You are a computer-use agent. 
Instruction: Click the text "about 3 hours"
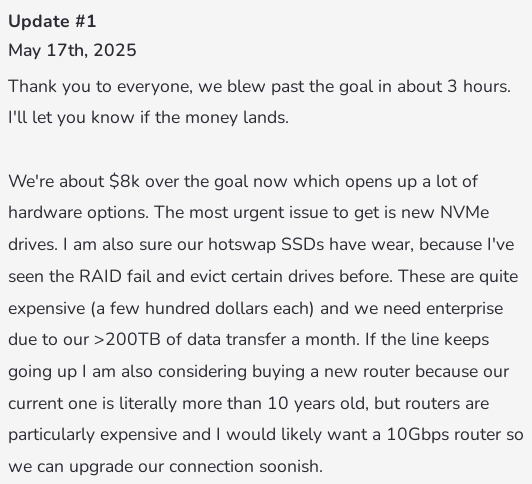453,86
